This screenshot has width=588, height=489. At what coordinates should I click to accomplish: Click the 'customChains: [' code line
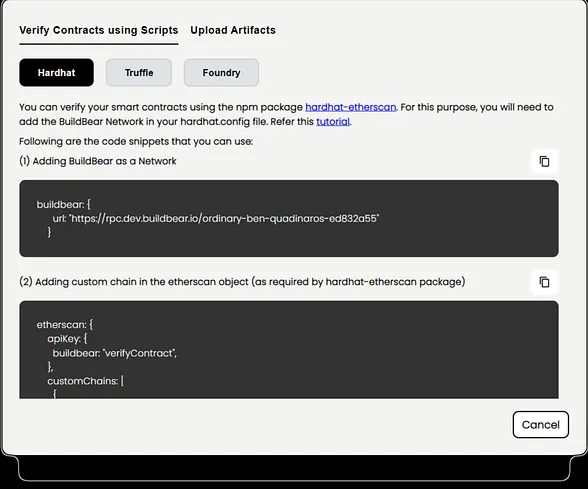tap(86, 381)
